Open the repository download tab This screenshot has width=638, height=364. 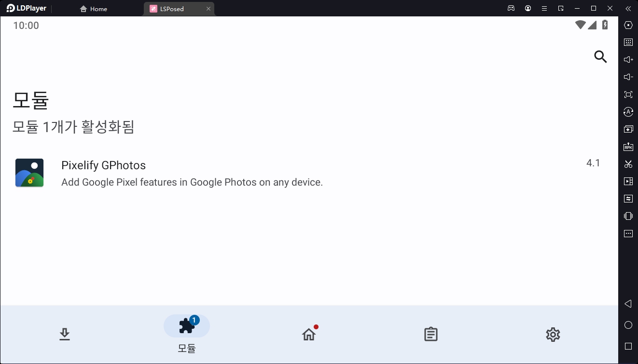pyautogui.click(x=65, y=334)
